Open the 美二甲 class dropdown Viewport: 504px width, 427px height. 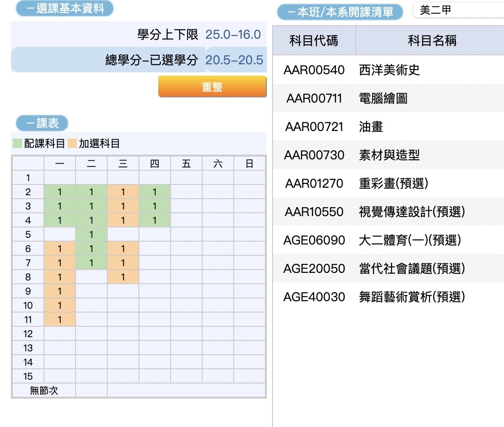tap(458, 10)
